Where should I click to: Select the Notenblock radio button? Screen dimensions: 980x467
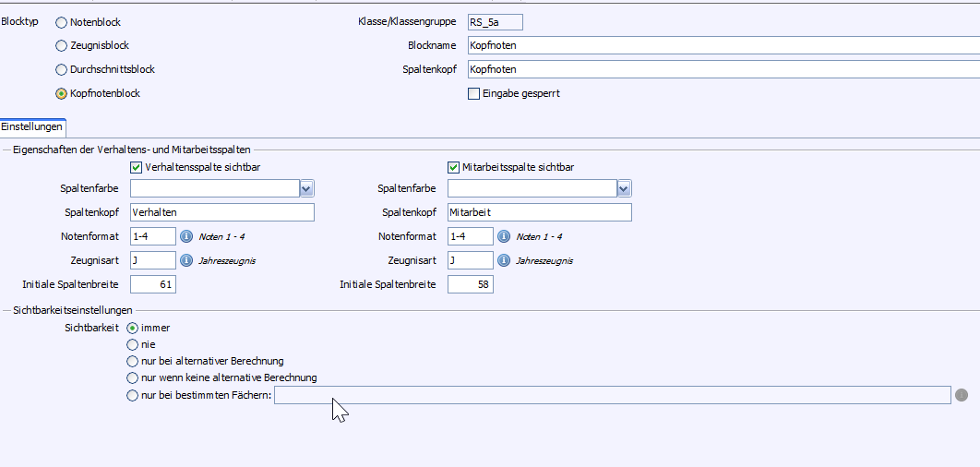[62, 22]
